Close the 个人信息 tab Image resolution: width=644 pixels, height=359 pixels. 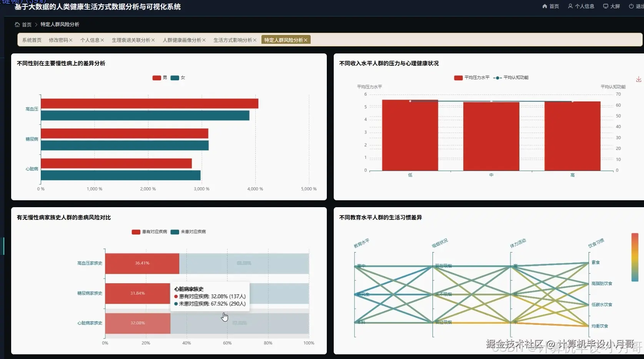(102, 40)
